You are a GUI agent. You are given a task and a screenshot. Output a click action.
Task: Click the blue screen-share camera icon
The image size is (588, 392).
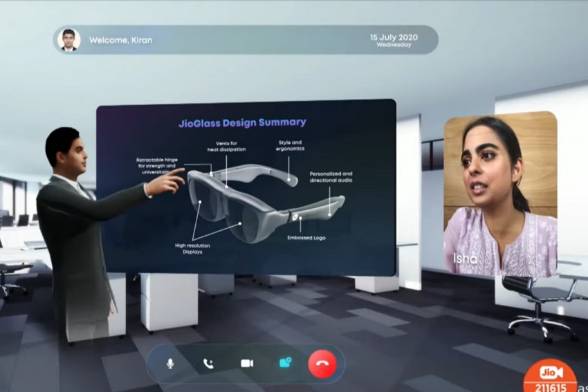pyautogui.click(x=286, y=363)
